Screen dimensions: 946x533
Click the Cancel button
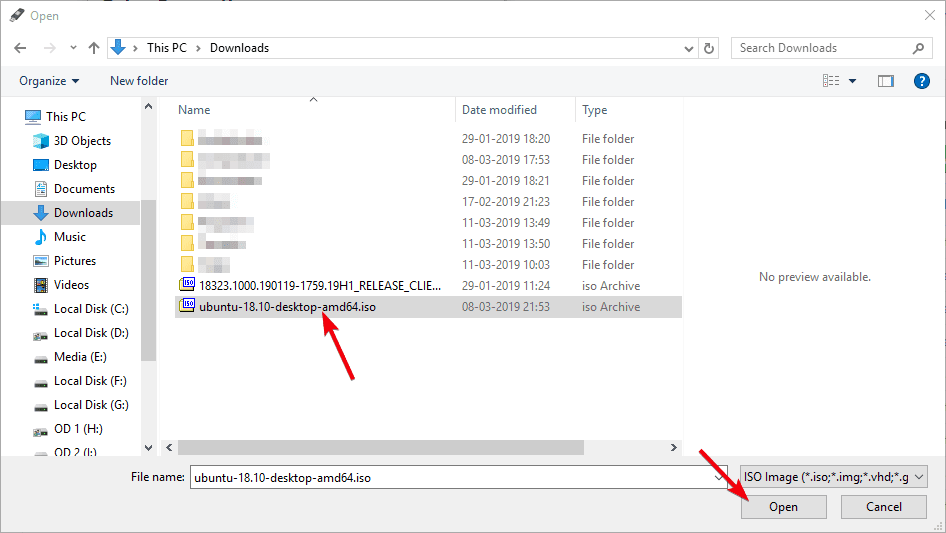[x=884, y=507]
